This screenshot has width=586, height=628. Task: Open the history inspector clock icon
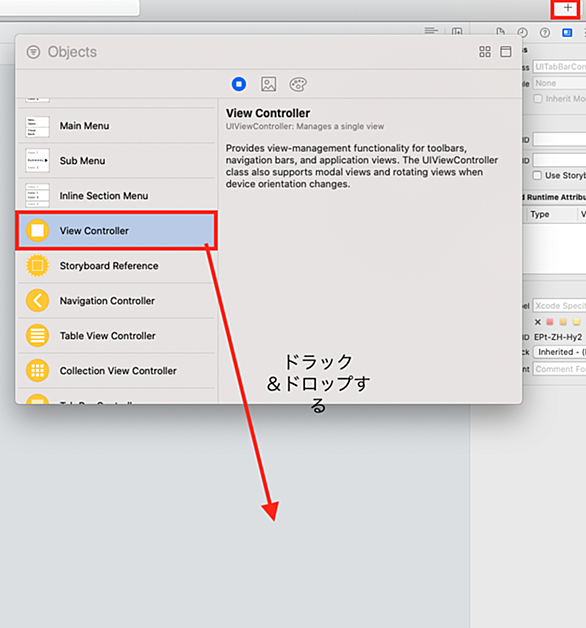522,32
